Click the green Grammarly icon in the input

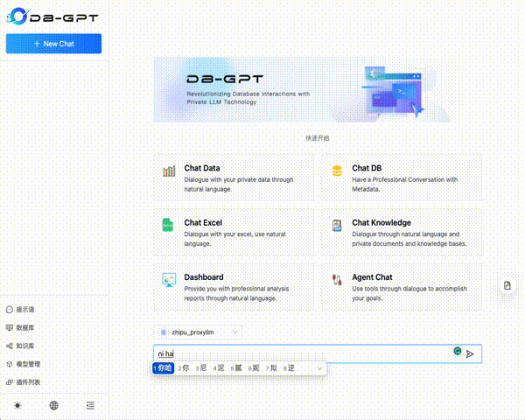tap(458, 351)
